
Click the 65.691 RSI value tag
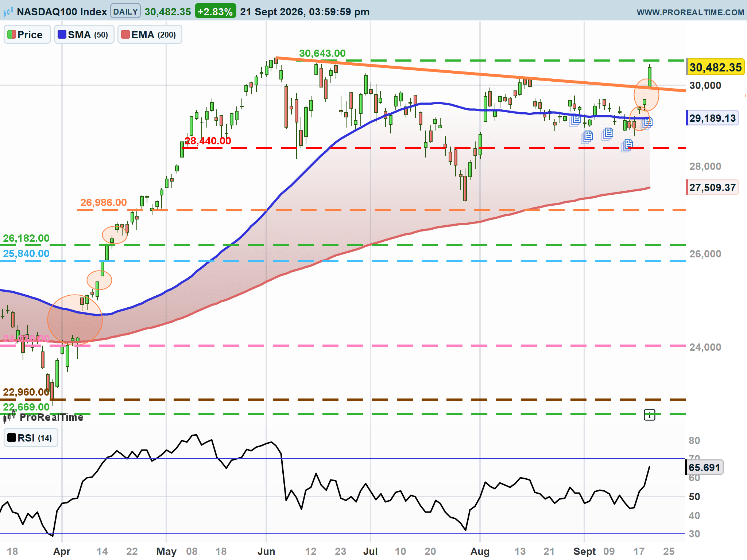click(704, 467)
